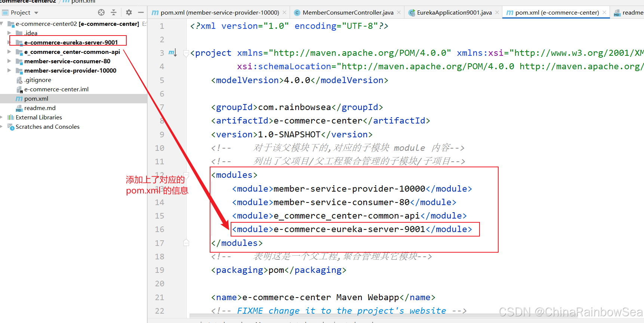Viewport: 644px width, 323px height.
Task: Close EurekaApplication9001.java tab
Action: pyautogui.click(x=497, y=12)
